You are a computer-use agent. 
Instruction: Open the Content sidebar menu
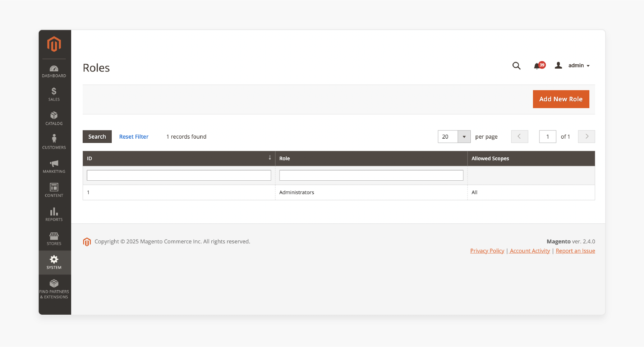tap(54, 190)
